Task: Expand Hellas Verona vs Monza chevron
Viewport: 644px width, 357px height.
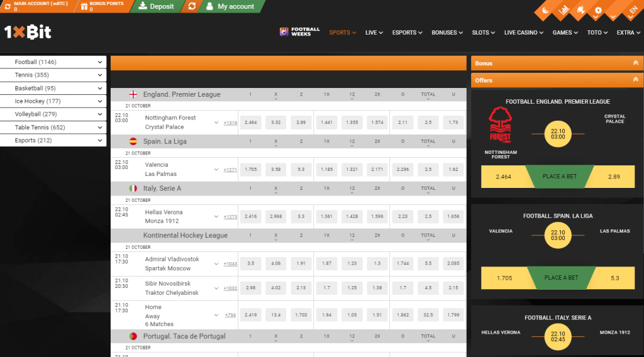Action: pyautogui.click(x=216, y=216)
